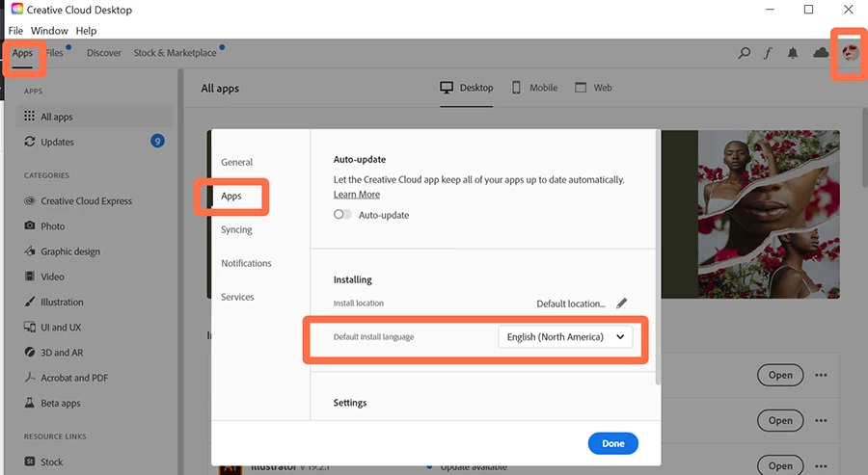Open the Illustration category

pos(54,302)
